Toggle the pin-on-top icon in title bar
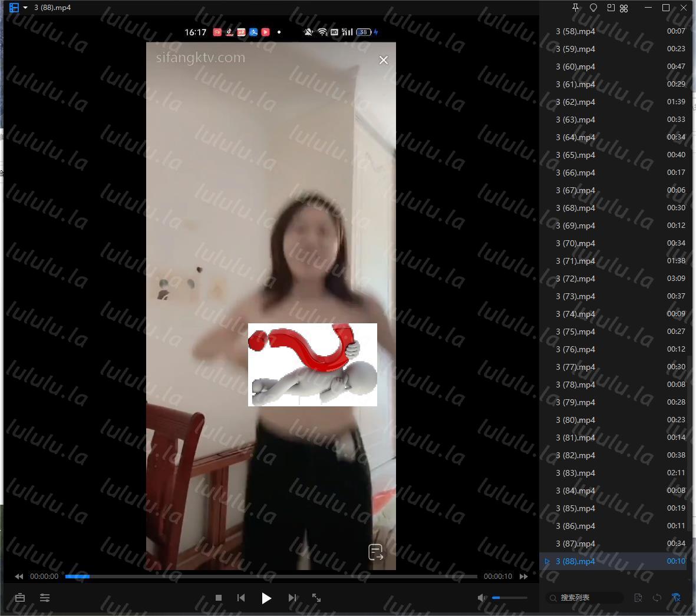Screen dimensions: 696x616 (576, 8)
